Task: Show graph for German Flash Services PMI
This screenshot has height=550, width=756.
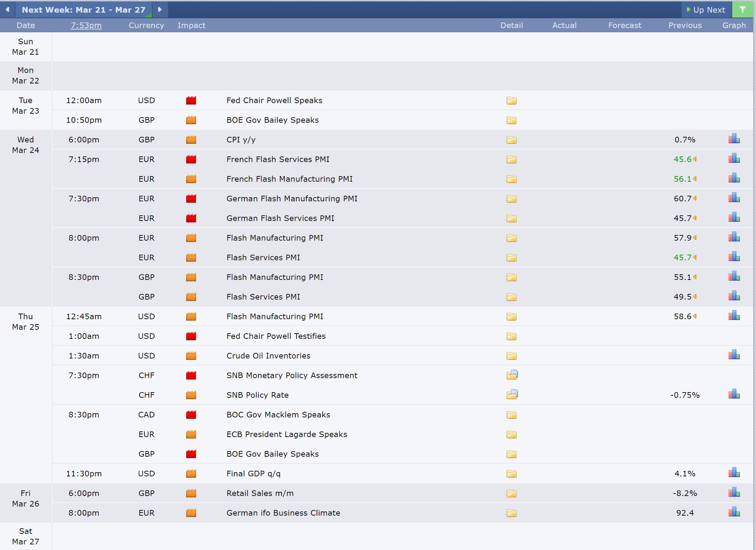Action: point(734,217)
